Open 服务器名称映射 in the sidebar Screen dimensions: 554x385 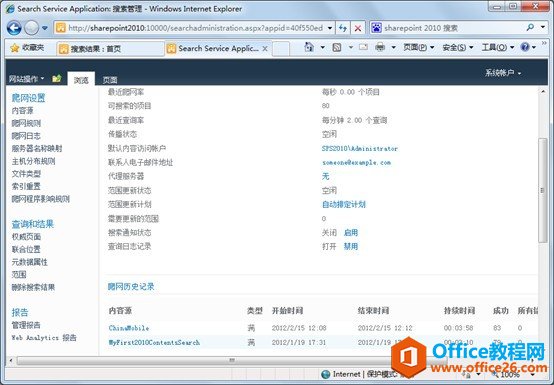point(37,149)
